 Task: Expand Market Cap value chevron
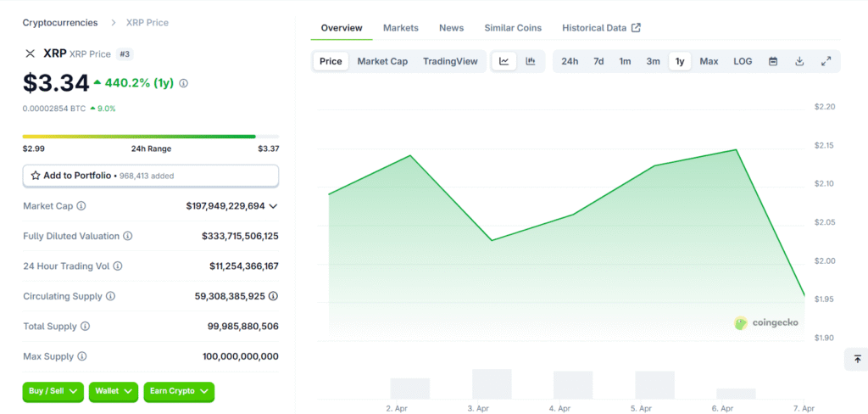273,206
